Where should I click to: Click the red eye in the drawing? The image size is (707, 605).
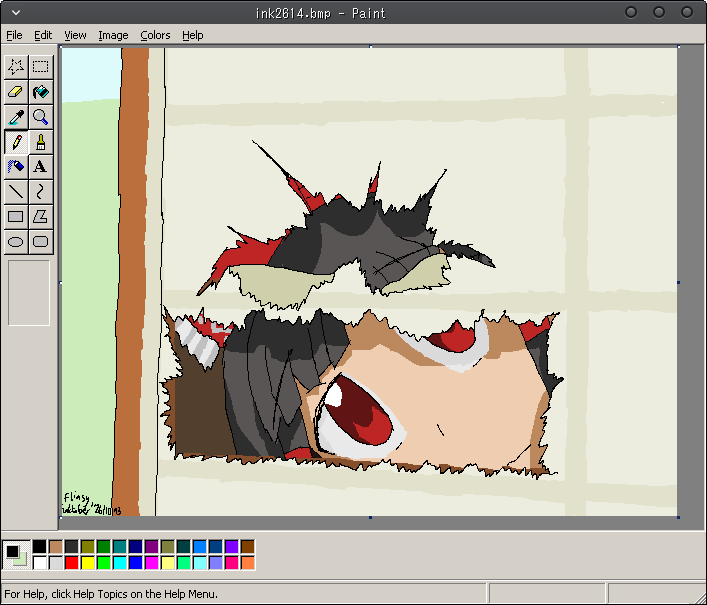coord(358,411)
